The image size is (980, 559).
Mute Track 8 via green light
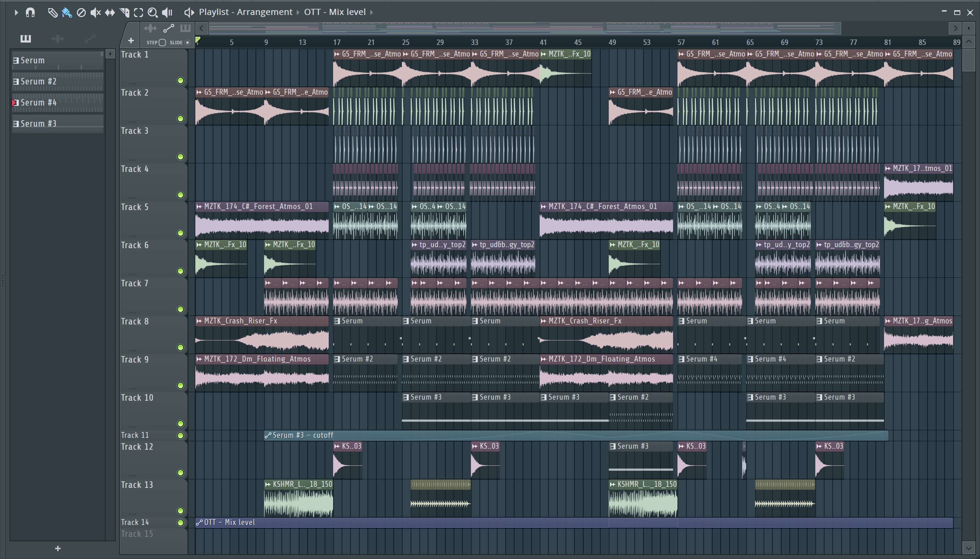click(180, 348)
